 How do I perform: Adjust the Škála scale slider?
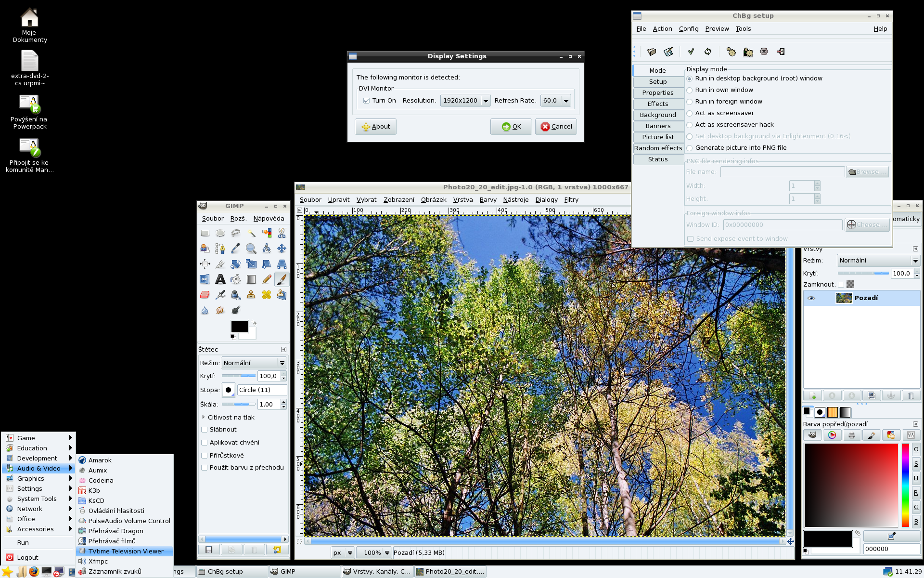239,405
